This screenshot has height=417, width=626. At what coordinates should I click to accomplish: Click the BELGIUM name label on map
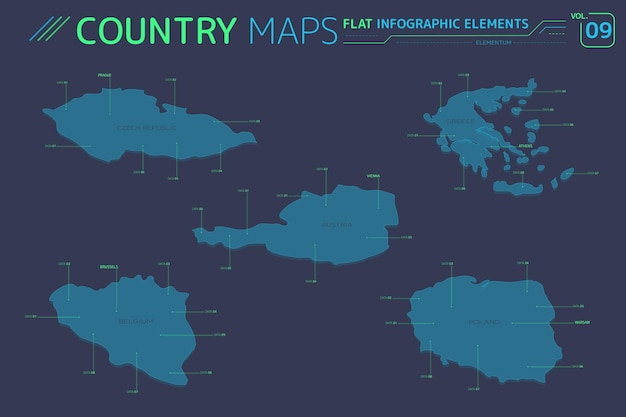coord(136,322)
